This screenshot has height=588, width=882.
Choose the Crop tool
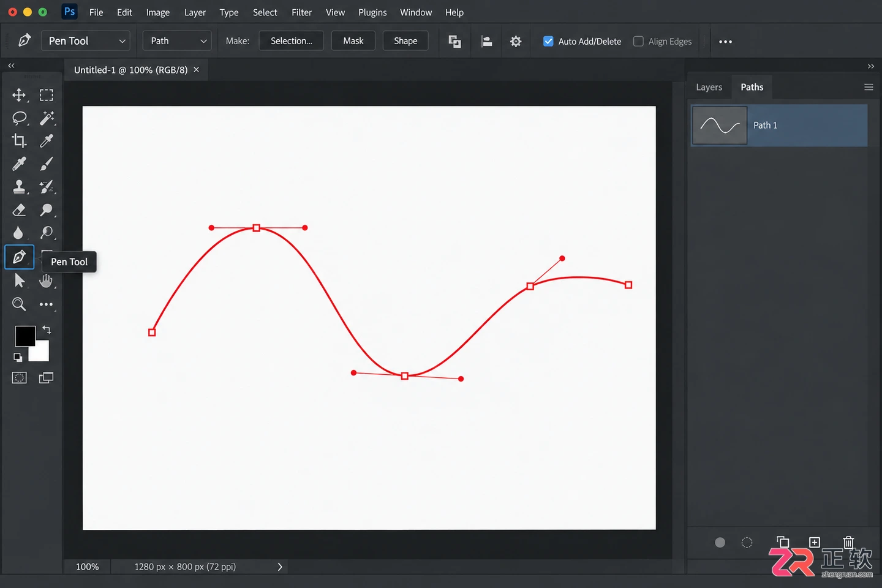pos(19,141)
